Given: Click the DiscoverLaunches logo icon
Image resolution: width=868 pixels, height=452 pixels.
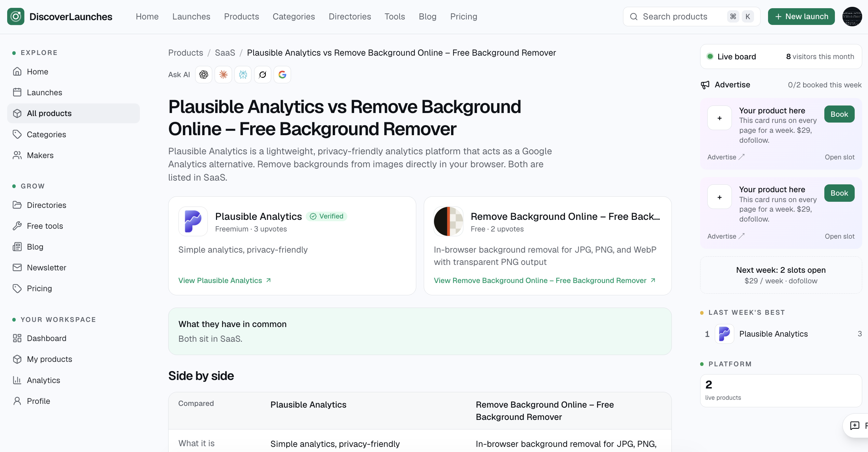Looking at the screenshot, I should [x=16, y=16].
